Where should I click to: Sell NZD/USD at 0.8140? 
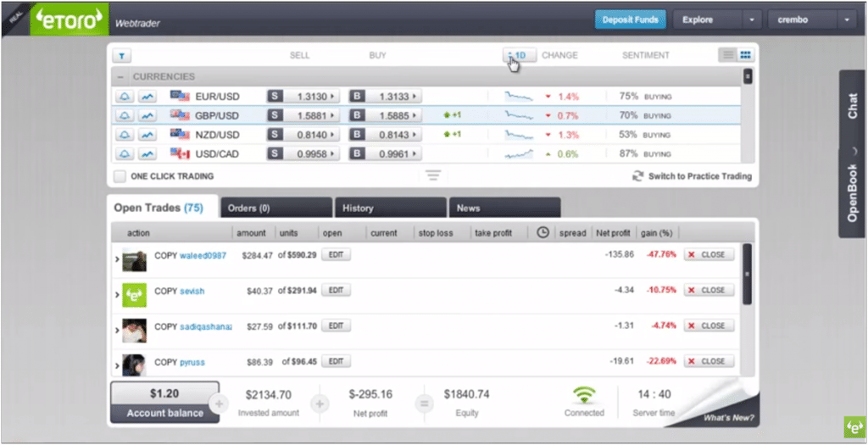303,135
